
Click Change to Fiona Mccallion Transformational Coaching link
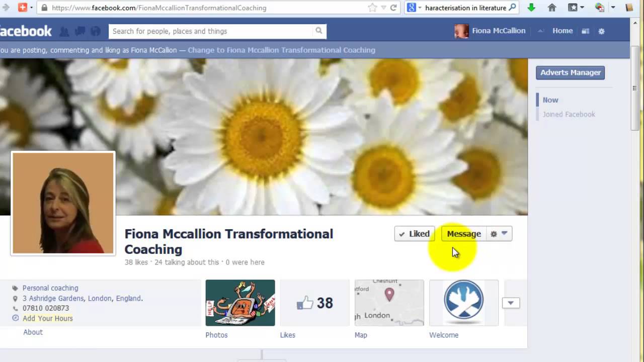click(281, 50)
